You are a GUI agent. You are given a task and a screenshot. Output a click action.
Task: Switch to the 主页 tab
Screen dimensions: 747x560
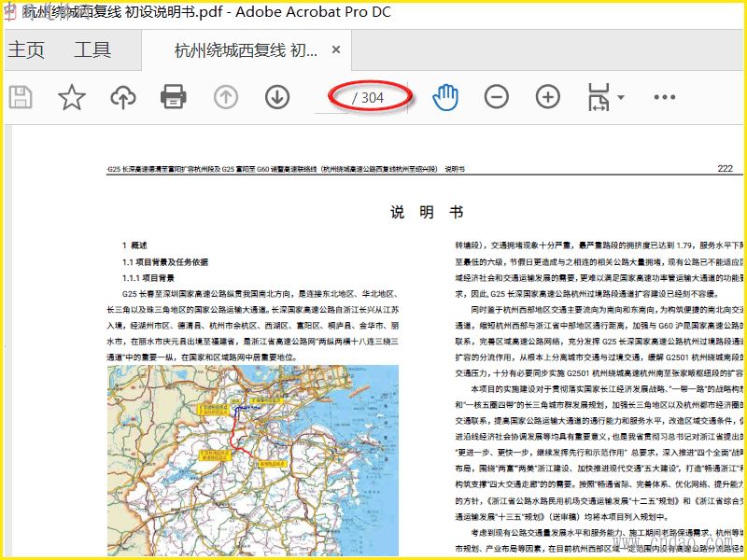26,50
